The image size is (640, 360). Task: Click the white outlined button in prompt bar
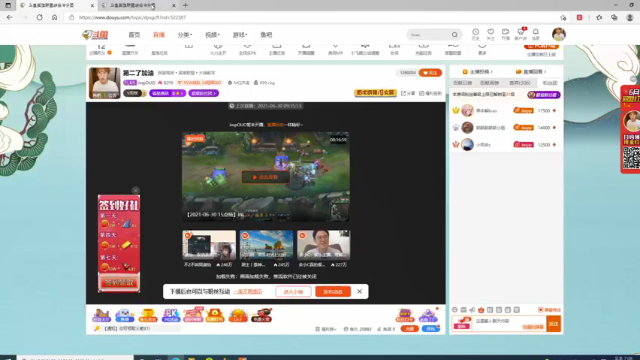coord(293,291)
